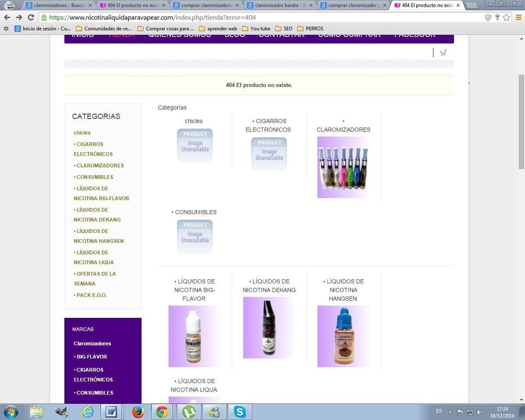Click 'CONSUMIBLES' in Marcas panel
The width and height of the screenshot is (525, 420).
point(94,392)
